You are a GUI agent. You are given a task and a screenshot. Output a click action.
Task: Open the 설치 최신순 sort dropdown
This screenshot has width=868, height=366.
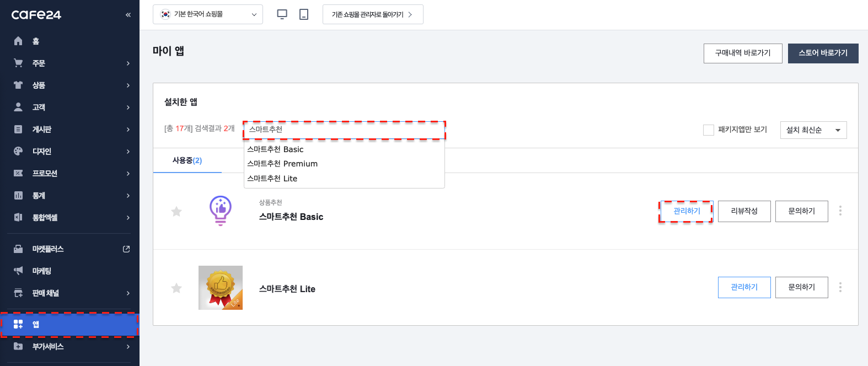tap(813, 130)
